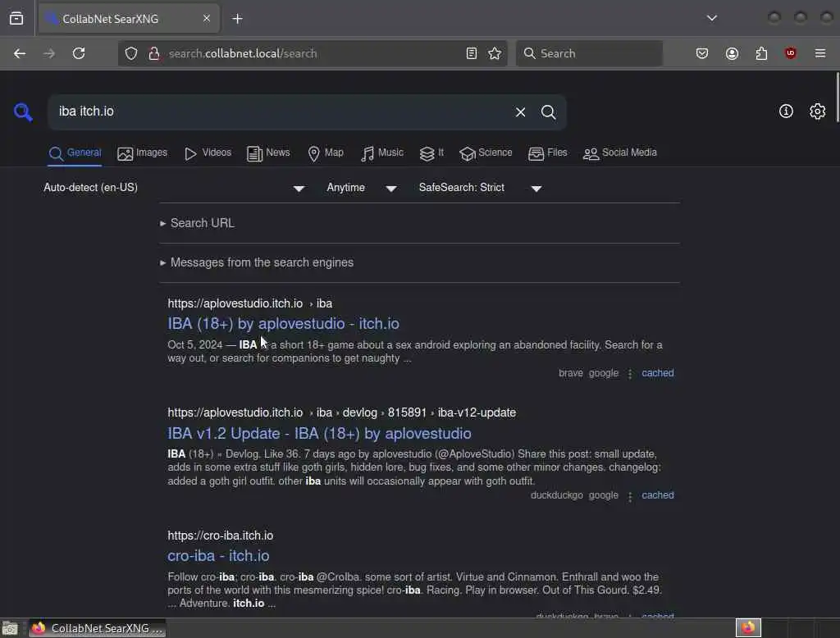Reload the page
The height and width of the screenshot is (638, 840).
tap(79, 53)
